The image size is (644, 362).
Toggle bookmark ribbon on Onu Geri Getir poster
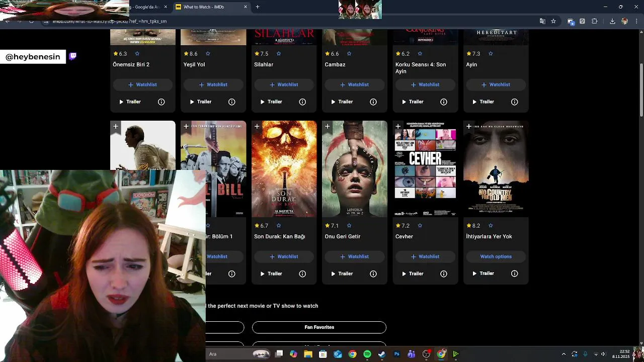(x=328, y=127)
